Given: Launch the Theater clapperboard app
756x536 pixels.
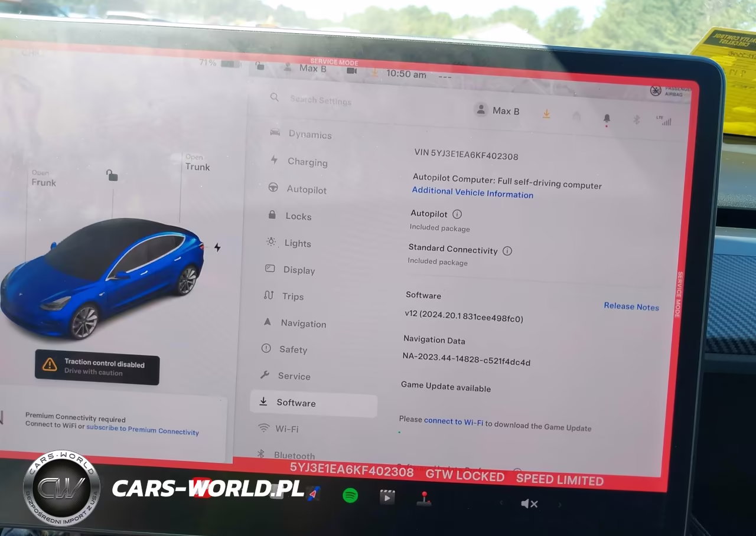Looking at the screenshot, I should pyautogui.click(x=387, y=497).
